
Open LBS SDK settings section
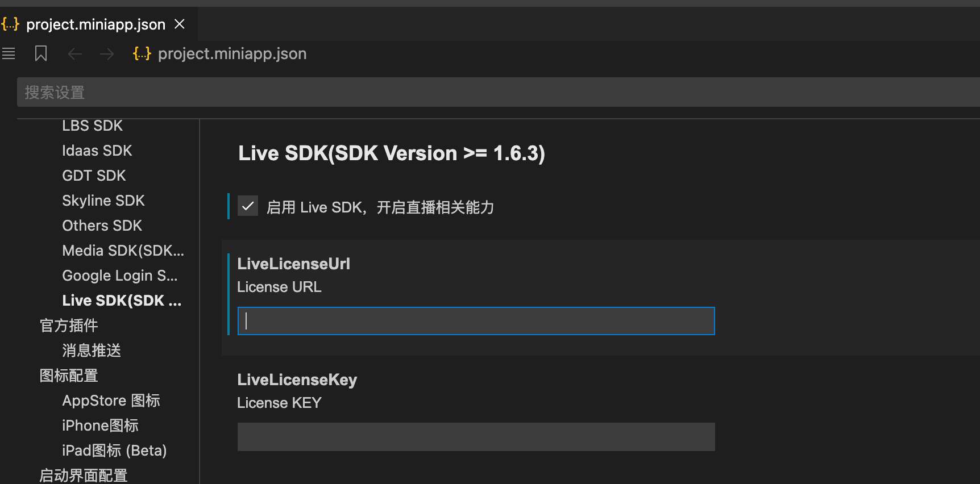(x=92, y=126)
